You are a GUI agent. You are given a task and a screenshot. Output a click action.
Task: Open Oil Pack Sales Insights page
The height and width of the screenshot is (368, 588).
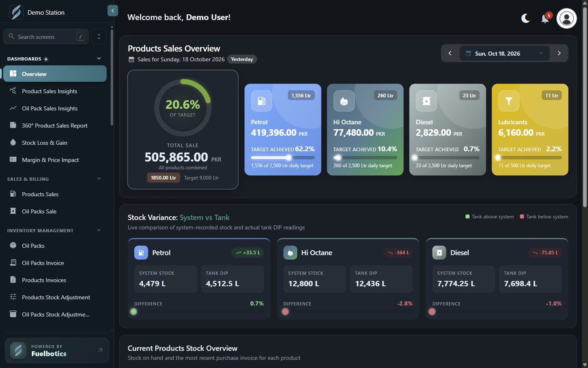tap(55, 108)
